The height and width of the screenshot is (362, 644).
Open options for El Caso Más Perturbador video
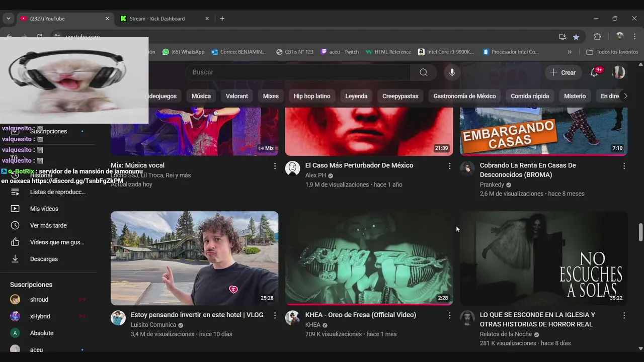pyautogui.click(x=449, y=166)
